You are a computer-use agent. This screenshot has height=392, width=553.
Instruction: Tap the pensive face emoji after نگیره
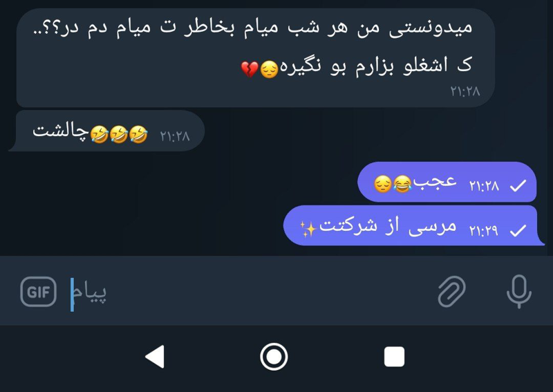point(269,69)
